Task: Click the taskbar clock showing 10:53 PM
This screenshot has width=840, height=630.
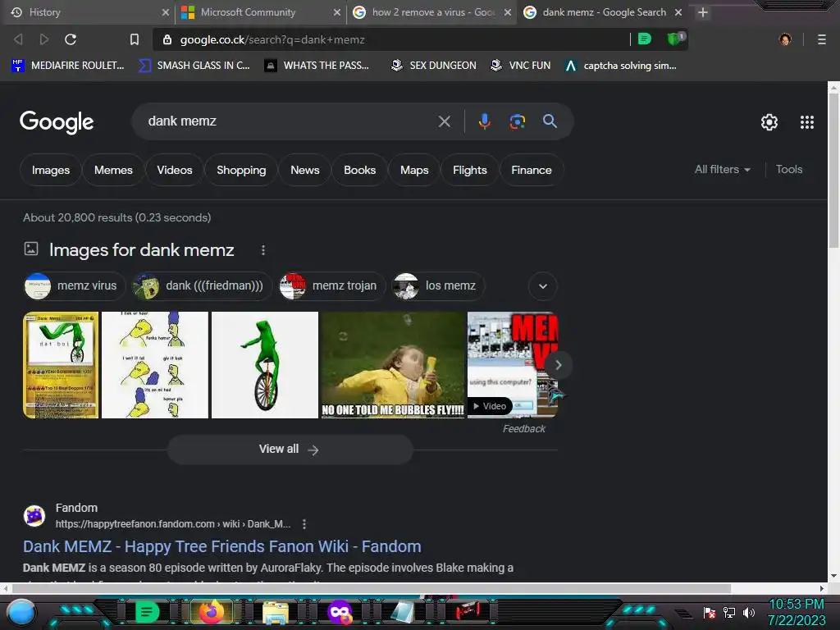Action: (797, 612)
